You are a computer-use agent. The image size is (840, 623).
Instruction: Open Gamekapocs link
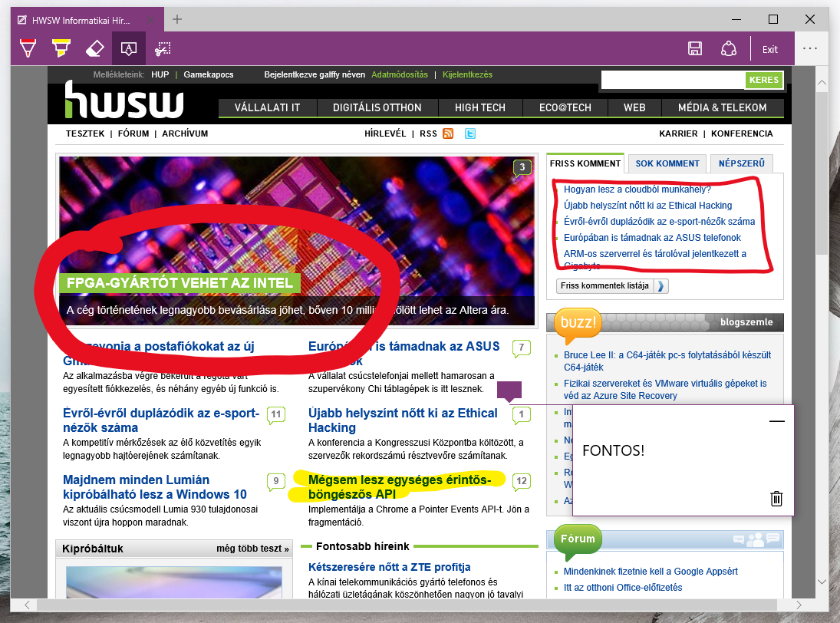pos(209,74)
